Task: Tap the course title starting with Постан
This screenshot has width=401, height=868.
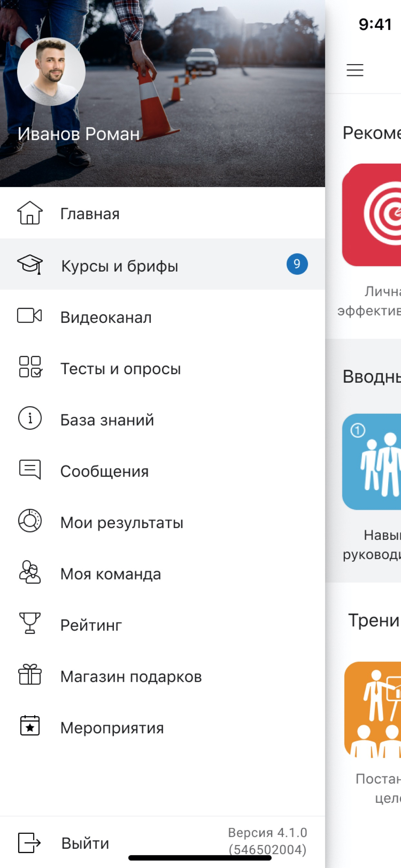Action: [378, 789]
